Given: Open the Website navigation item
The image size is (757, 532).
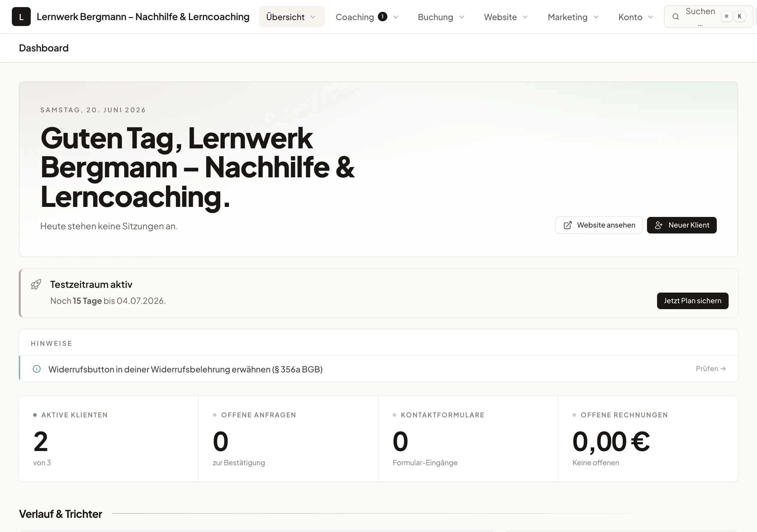Looking at the screenshot, I should pyautogui.click(x=506, y=17).
